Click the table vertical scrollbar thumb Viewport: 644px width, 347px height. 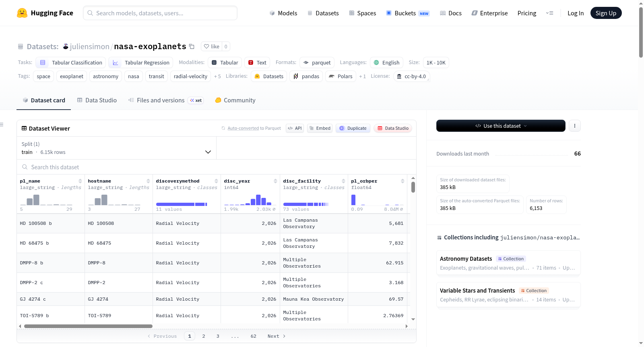(x=413, y=187)
